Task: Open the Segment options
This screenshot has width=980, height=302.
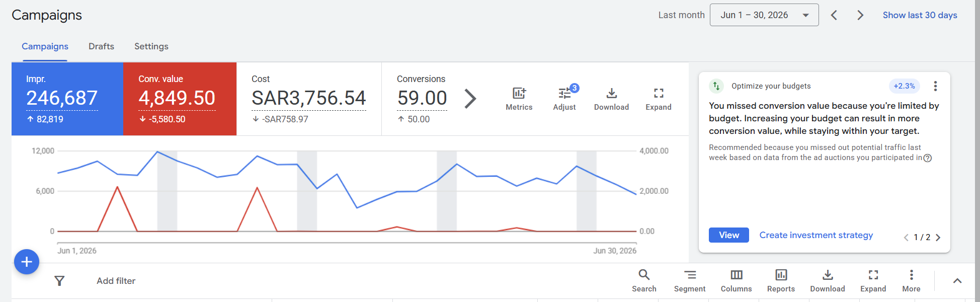Action: click(x=690, y=281)
